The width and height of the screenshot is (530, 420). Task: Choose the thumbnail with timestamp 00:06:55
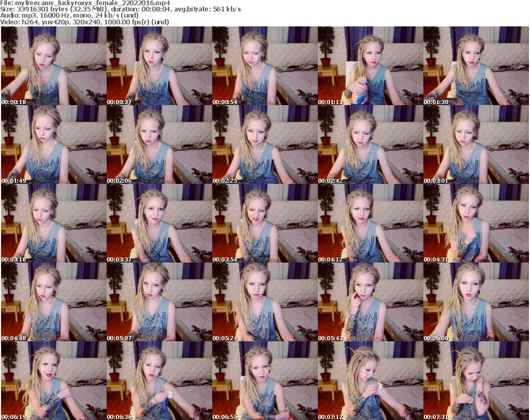click(x=265, y=381)
